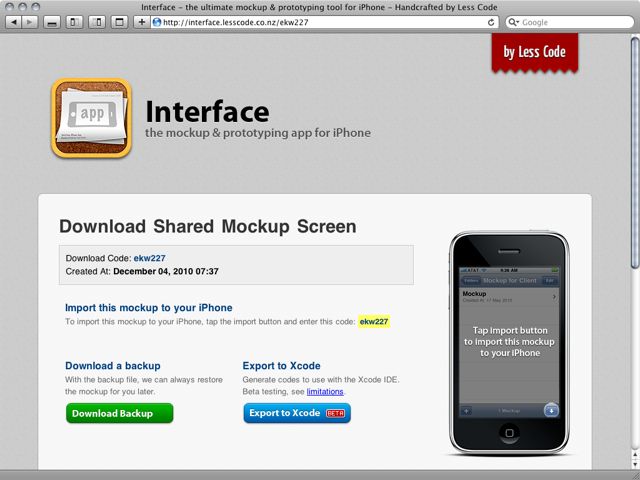640x480 pixels.
Task: Click the Export to Xcode heading
Action: tap(281, 366)
